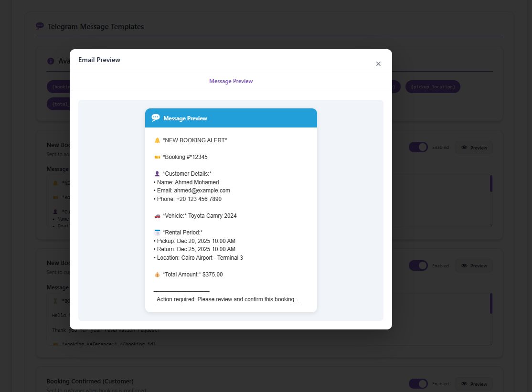Click the Telegram Message Templates chat icon
Image resolution: width=532 pixels, height=392 pixels.
tap(40, 26)
